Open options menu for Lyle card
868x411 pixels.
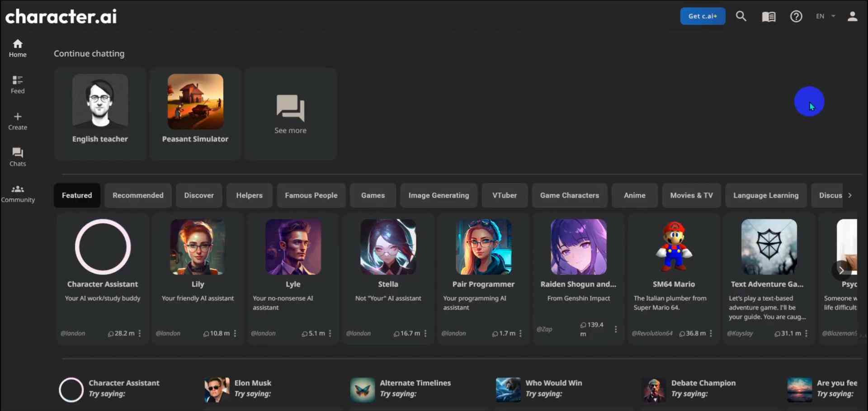tap(330, 333)
